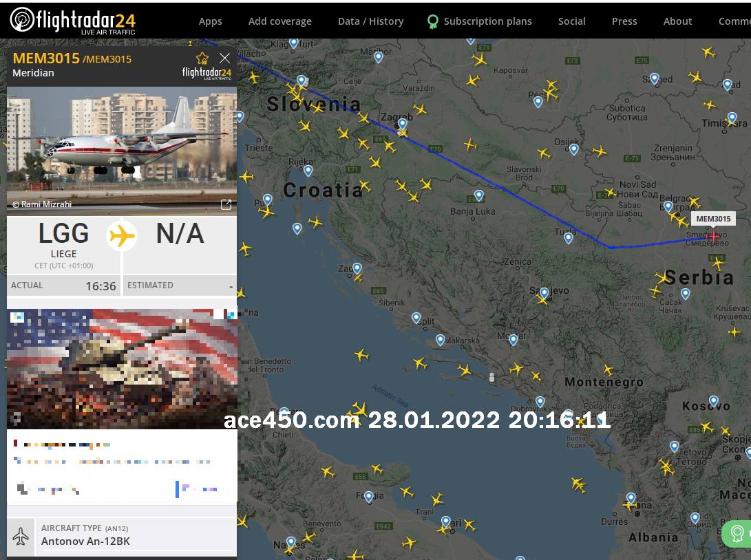The image size is (751, 560).
Task: Open the About menu
Action: 677,21
